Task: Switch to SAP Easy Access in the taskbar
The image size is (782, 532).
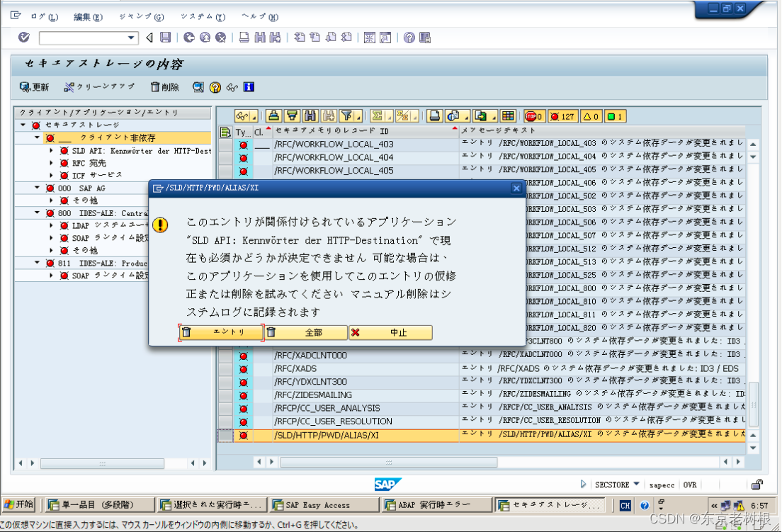Action: 323,505
